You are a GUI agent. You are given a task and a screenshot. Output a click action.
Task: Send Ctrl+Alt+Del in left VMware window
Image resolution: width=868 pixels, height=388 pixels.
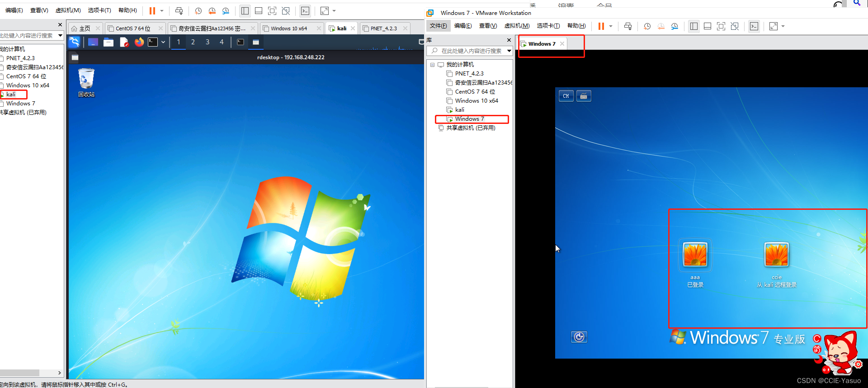tap(179, 11)
